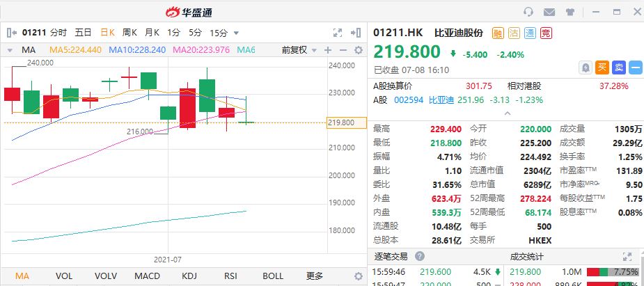
Task: Zoom out the chart with minus icon
Action: coord(343,50)
